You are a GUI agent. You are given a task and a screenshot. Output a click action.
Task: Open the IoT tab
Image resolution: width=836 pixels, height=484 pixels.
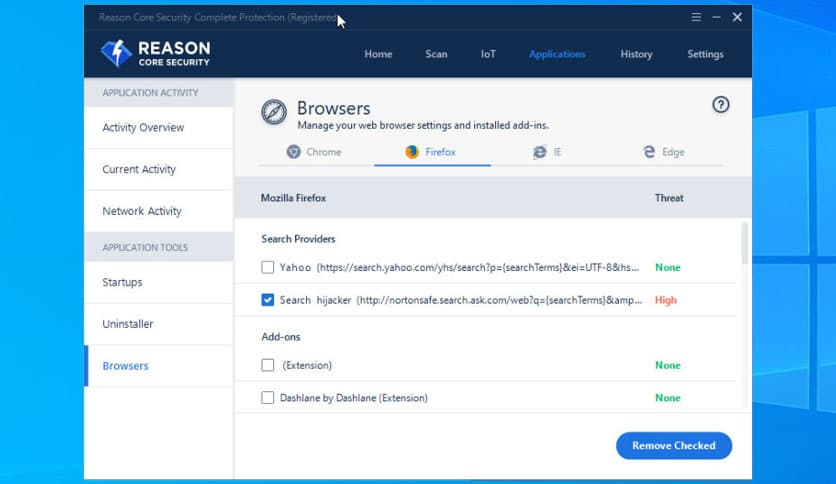click(x=488, y=54)
